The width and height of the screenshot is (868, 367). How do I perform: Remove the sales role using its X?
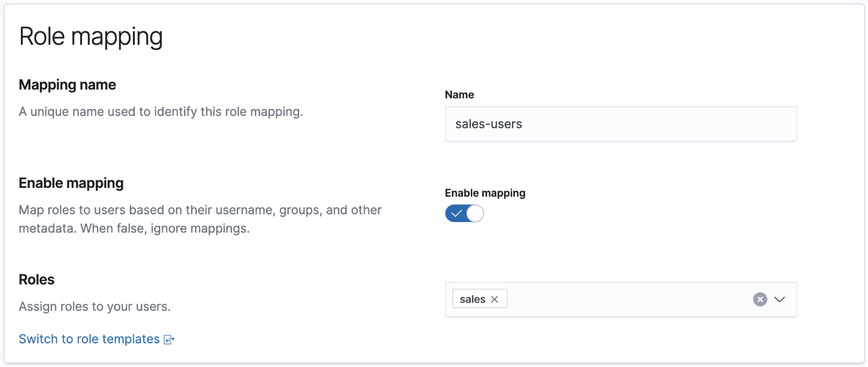[495, 299]
